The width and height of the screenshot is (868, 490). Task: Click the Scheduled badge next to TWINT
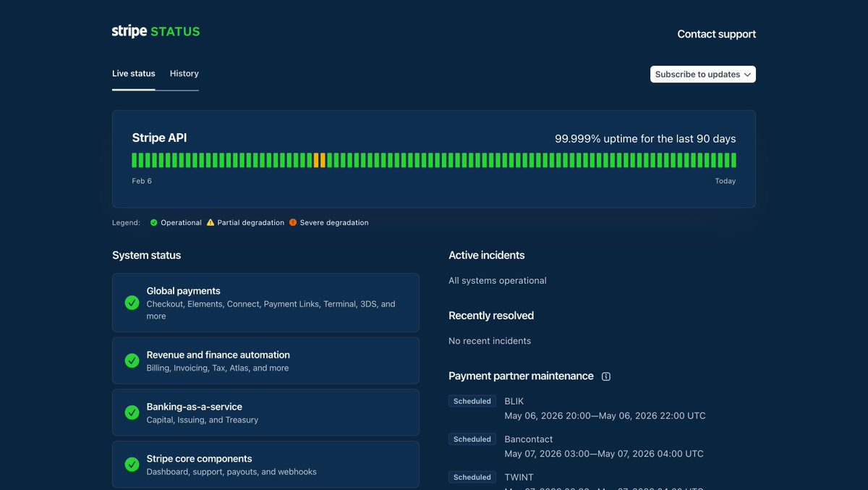click(472, 477)
